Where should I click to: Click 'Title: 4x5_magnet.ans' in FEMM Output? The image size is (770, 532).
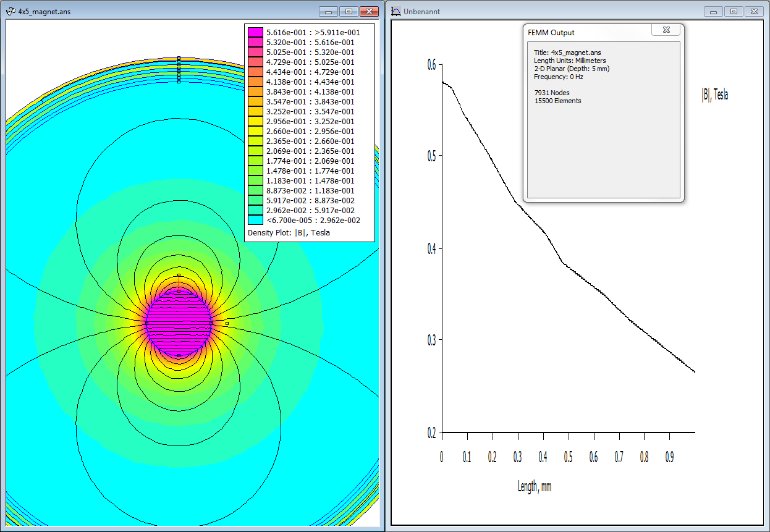tap(567, 53)
